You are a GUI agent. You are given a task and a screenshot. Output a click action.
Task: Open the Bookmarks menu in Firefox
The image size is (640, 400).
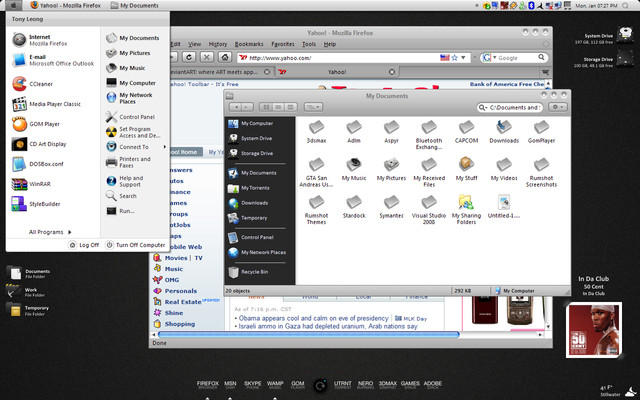click(x=249, y=44)
